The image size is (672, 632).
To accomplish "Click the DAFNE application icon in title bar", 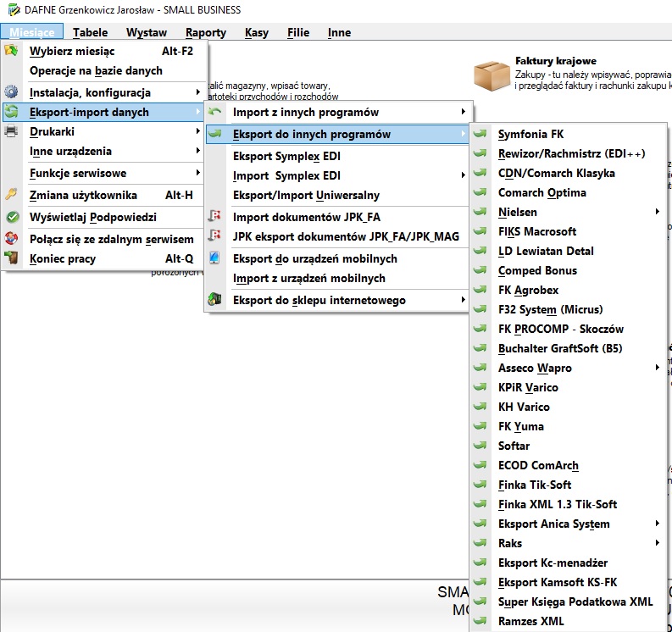I will pos(14,9).
